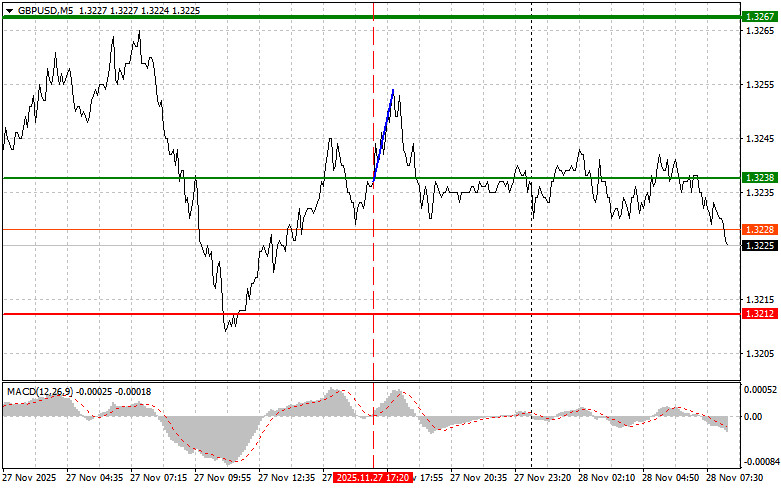The image size is (781, 489).
Task: Click the 28 Nov 02:10 time axis label
Action: click(612, 479)
